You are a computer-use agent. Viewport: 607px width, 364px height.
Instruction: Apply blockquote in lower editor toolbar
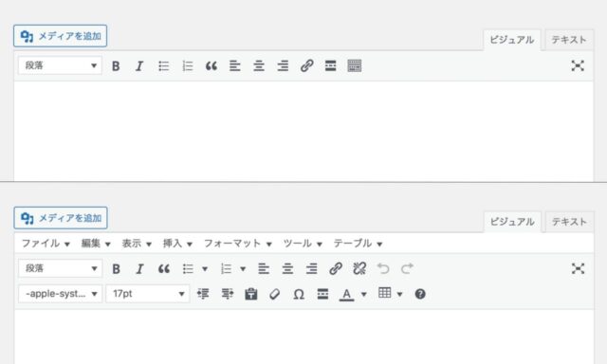point(164,269)
